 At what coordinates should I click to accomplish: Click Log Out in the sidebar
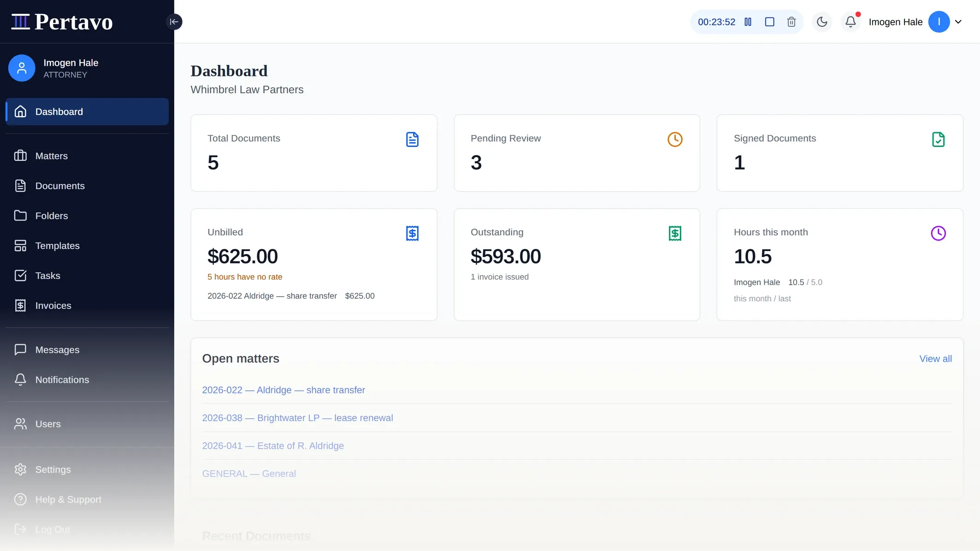point(87,529)
